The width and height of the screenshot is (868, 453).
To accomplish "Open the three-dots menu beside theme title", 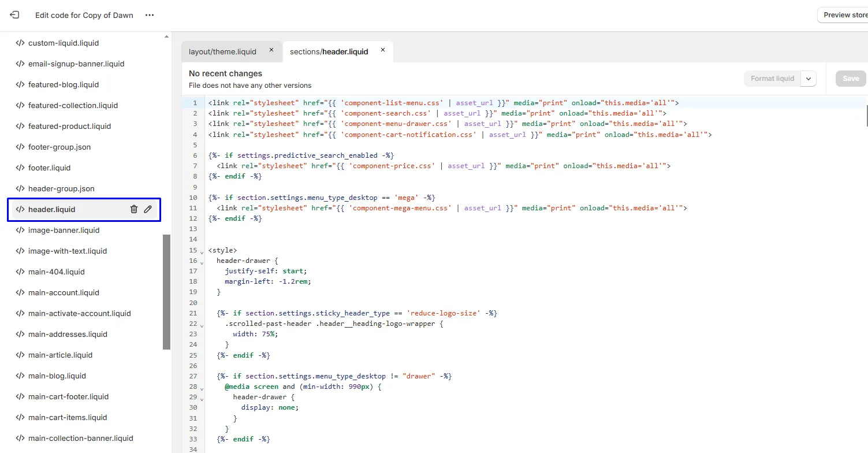I will 150,15.
